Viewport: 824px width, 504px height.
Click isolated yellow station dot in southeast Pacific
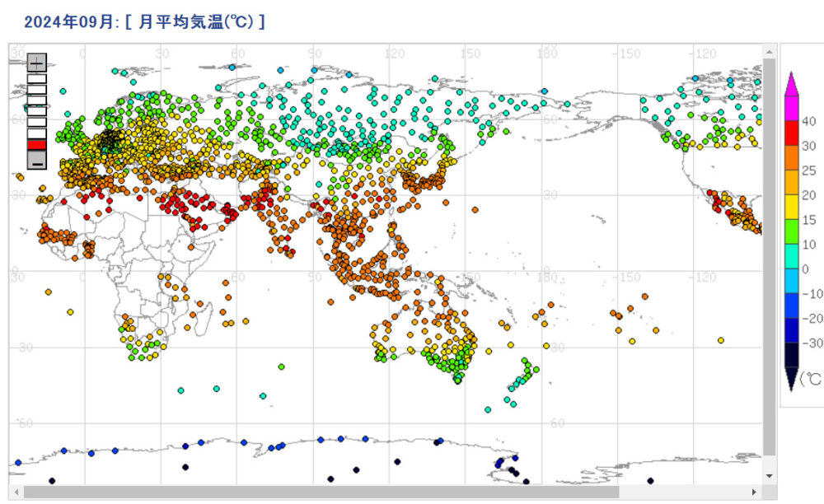pos(720,340)
